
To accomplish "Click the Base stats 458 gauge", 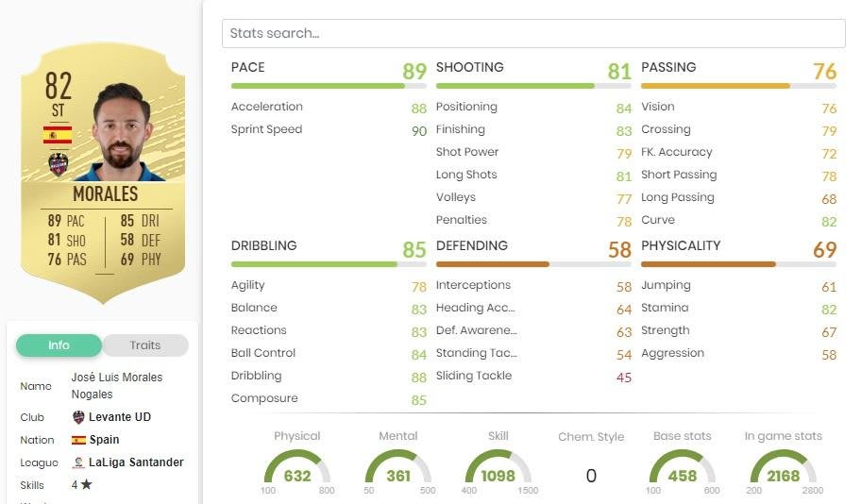I will pos(683,469).
